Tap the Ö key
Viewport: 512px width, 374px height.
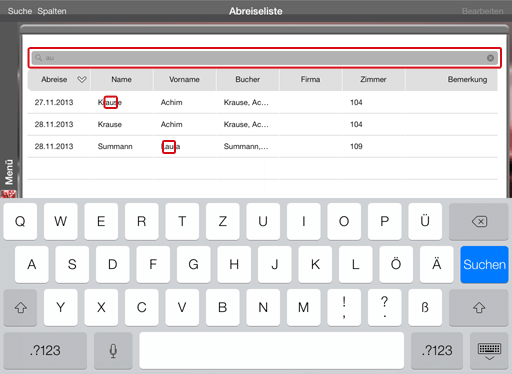[396, 264]
